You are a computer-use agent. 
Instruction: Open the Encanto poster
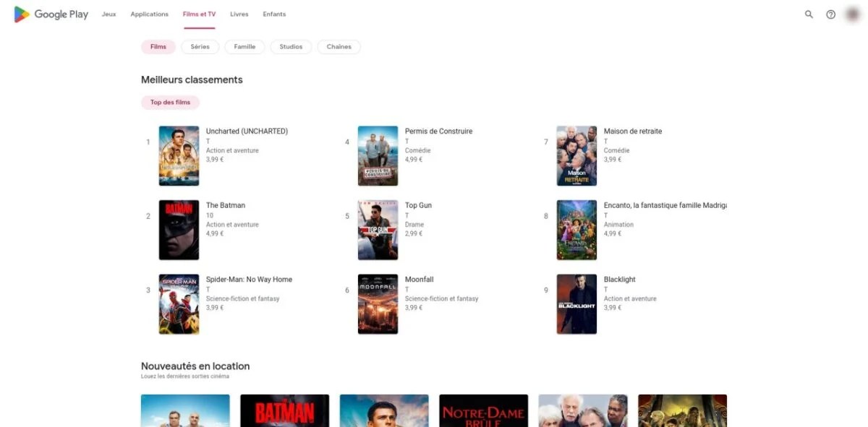click(576, 230)
